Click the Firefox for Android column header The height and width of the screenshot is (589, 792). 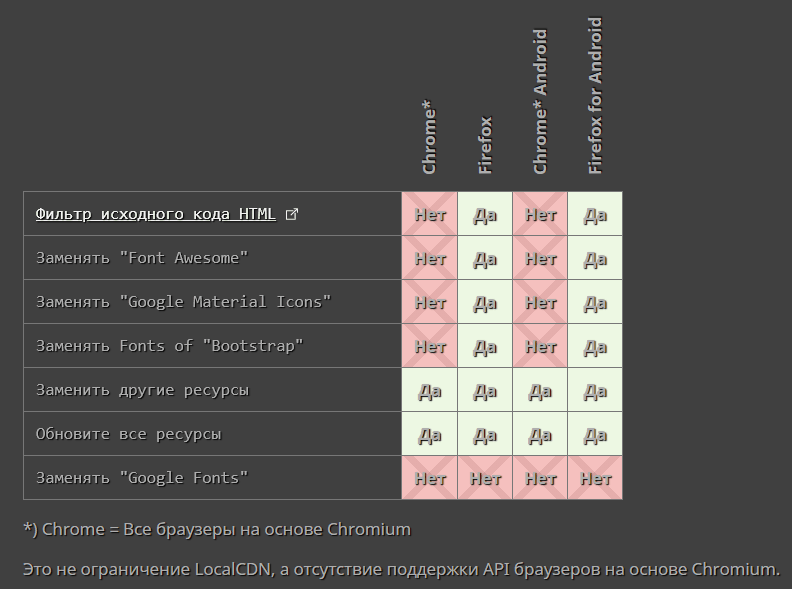(x=595, y=96)
